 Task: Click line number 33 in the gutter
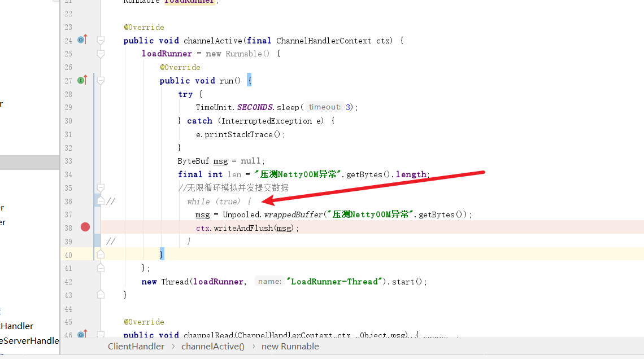tap(68, 161)
